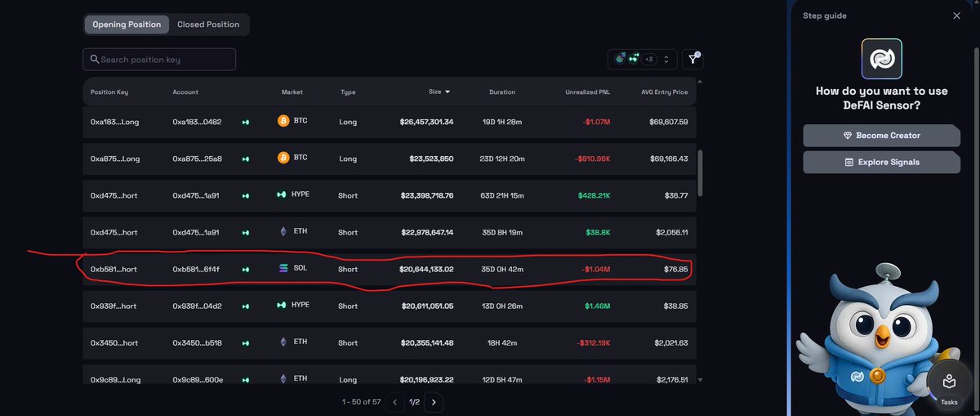The image size is (980, 416).
Task: Open the filter funnel icon
Action: point(693,59)
